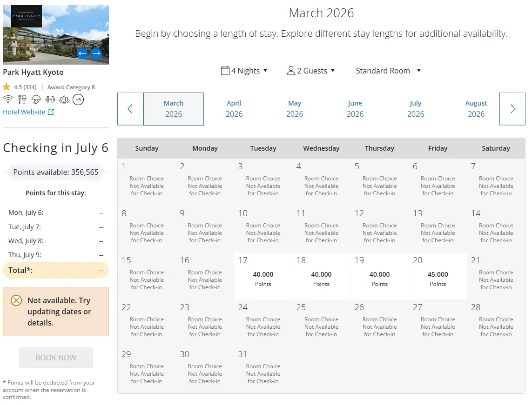Advance to next hotel photo with right arrow

(x=96, y=53)
